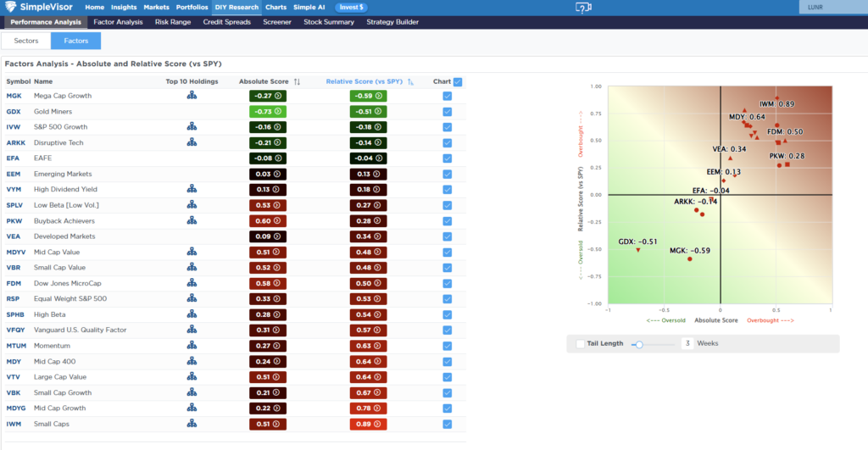Open the ARKK symbol link
Image resolution: width=868 pixels, height=450 pixels.
pyautogui.click(x=15, y=143)
